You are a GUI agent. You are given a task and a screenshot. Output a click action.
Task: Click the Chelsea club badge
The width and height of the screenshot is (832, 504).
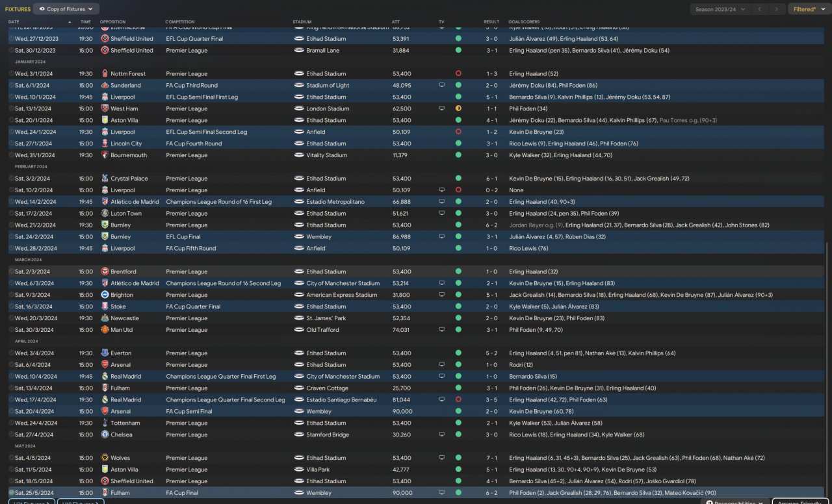[105, 435]
